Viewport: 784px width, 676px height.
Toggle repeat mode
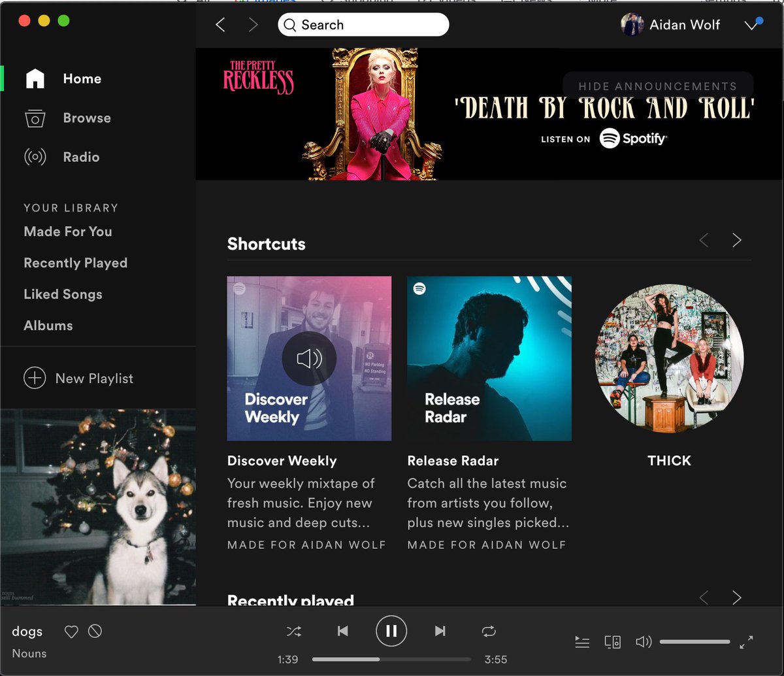(489, 631)
